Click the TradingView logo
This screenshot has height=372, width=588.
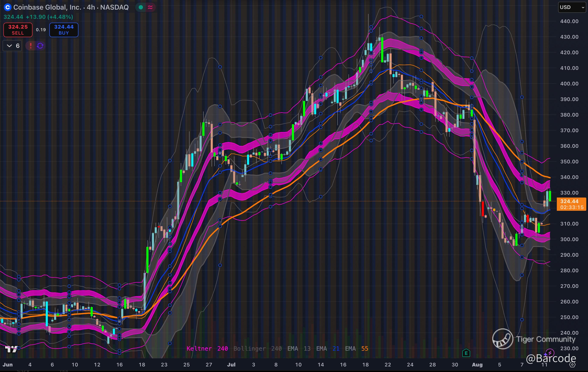pyautogui.click(x=11, y=349)
